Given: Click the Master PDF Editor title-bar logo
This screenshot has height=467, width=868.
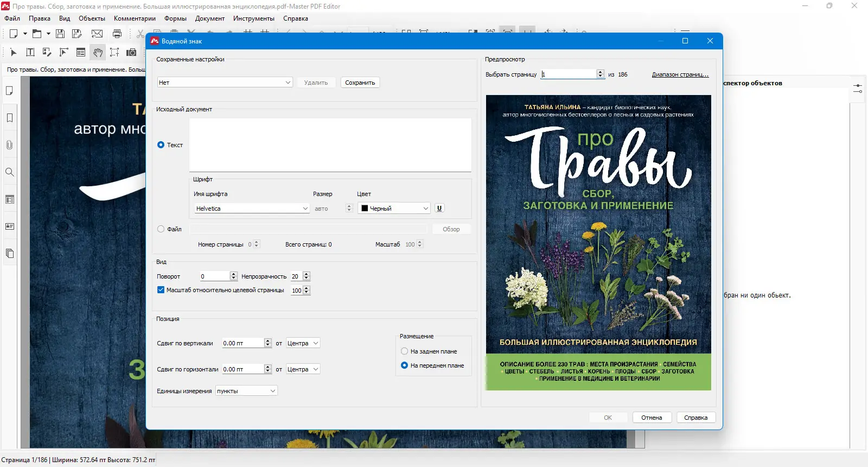Looking at the screenshot, I should pos(5,6).
